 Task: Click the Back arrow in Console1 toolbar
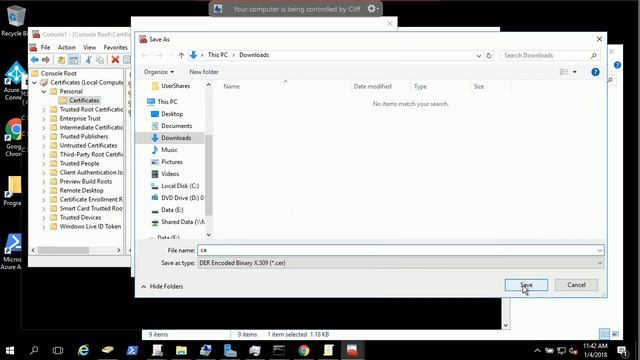coord(35,60)
